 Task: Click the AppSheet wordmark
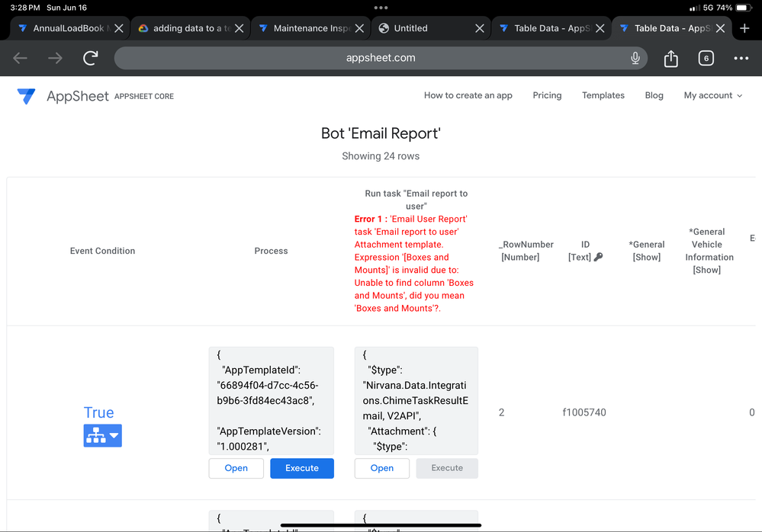tap(77, 96)
